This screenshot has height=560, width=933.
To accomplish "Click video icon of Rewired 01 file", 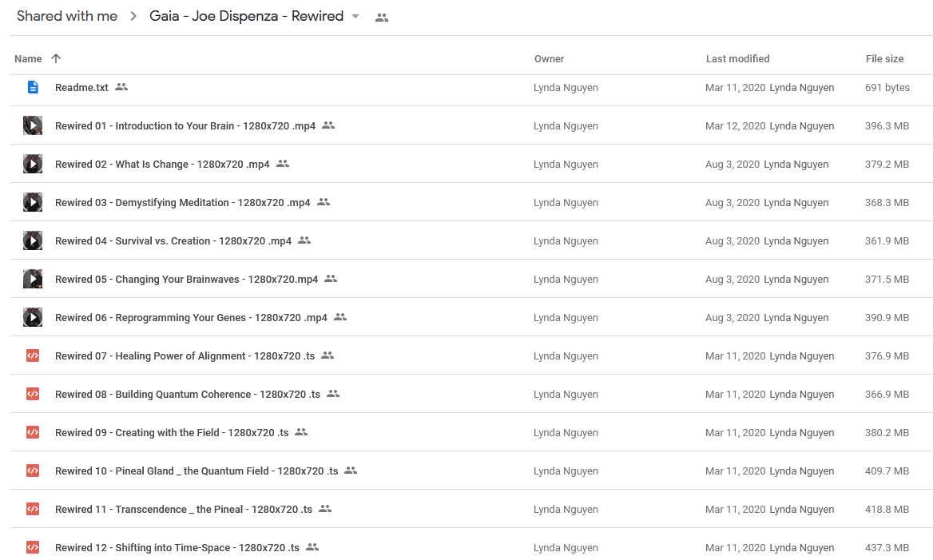I will pos(33,125).
